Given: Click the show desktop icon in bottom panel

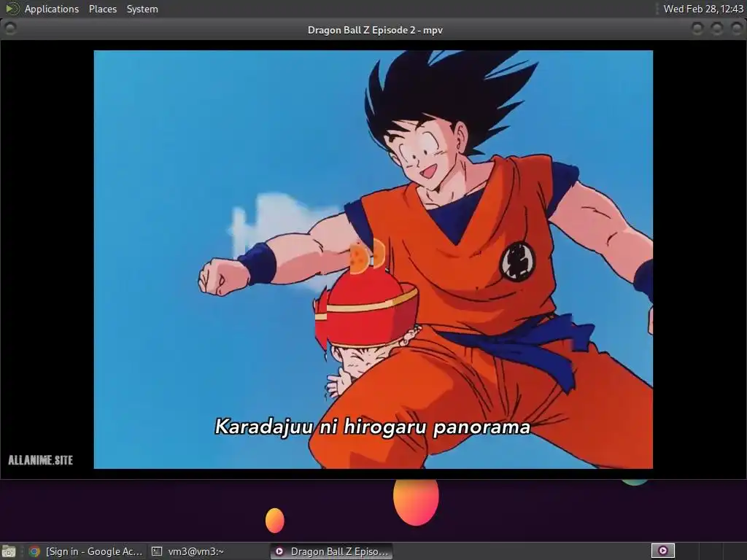Looking at the screenshot, I should click(9, 551).
